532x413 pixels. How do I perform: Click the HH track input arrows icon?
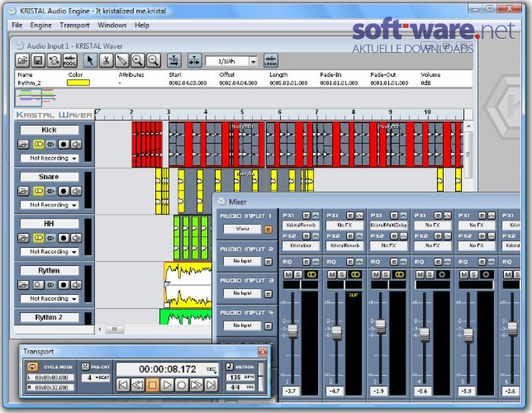point(51,238)
